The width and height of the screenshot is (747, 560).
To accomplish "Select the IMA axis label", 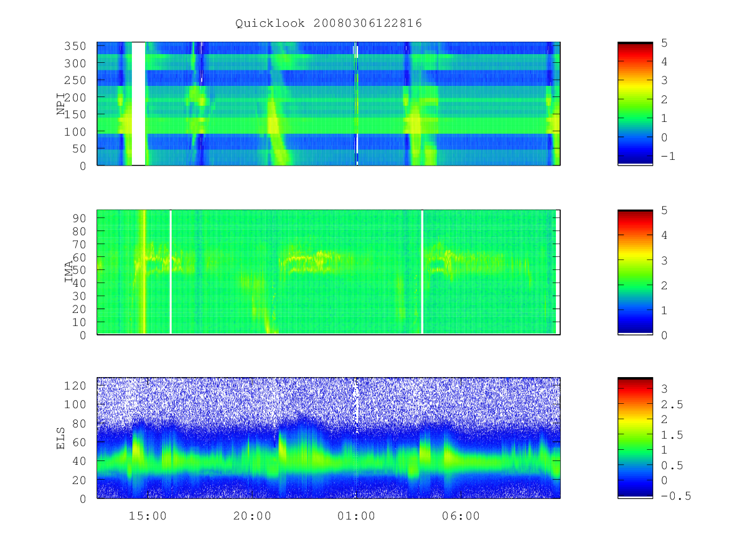I will pos(68,272).
